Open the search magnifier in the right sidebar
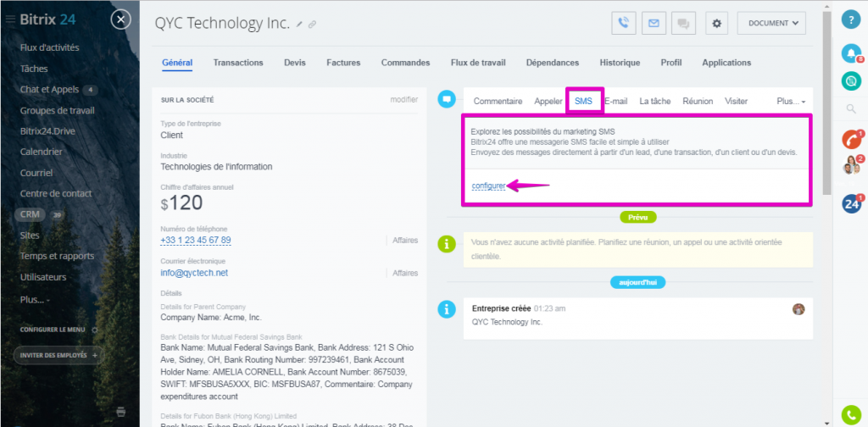The width and height of the screenshot is (868, 427). click(x=851, y=109)
